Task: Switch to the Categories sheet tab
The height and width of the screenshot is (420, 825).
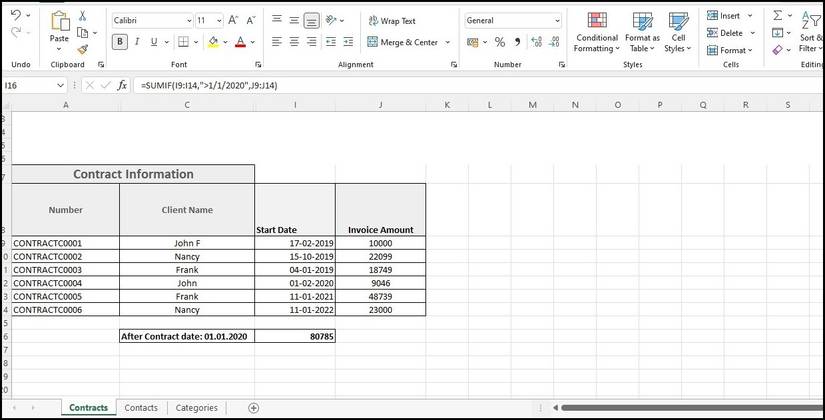Action: [196, 407]
